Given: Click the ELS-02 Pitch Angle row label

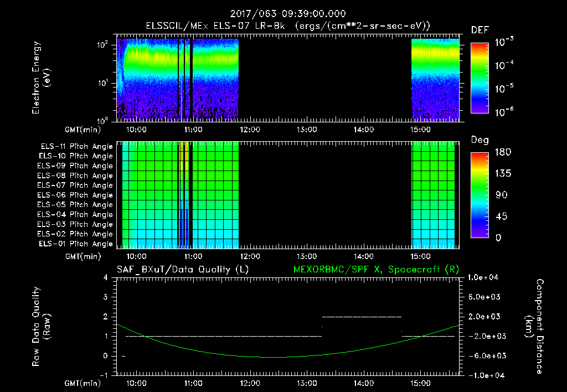Looking at the screenshot, I should (75, 234).
